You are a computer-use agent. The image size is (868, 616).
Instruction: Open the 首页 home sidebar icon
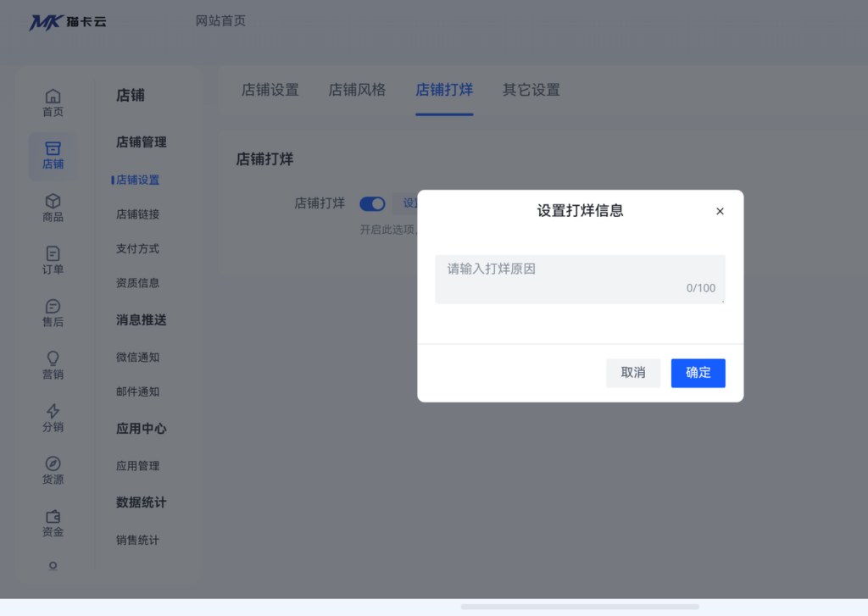(x=53, y=103)
